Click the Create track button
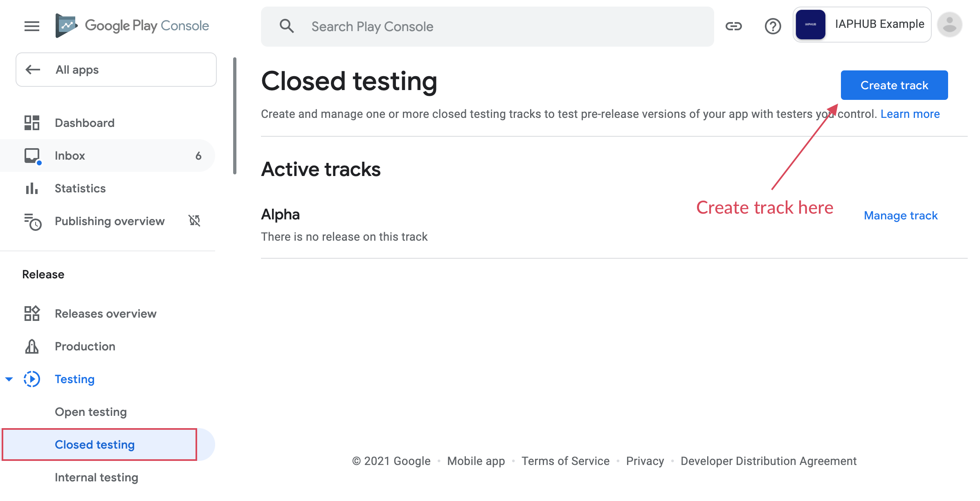 tap(894, 85)
